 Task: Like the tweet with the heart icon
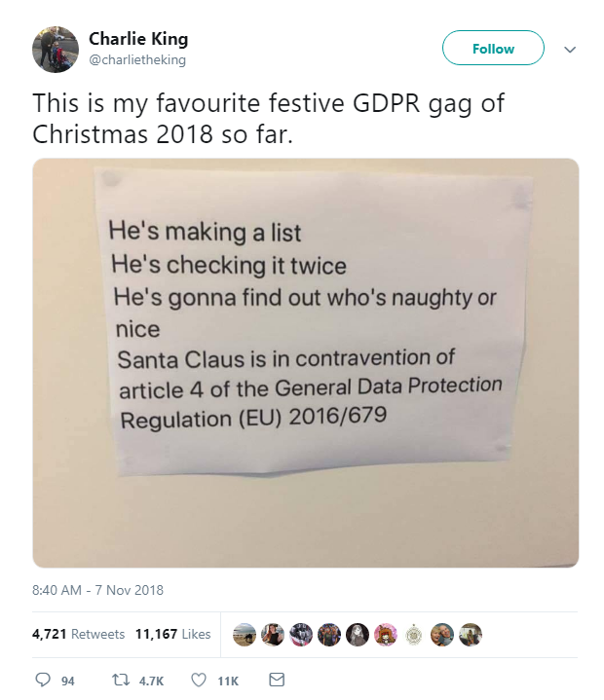[x=200, y=680]
